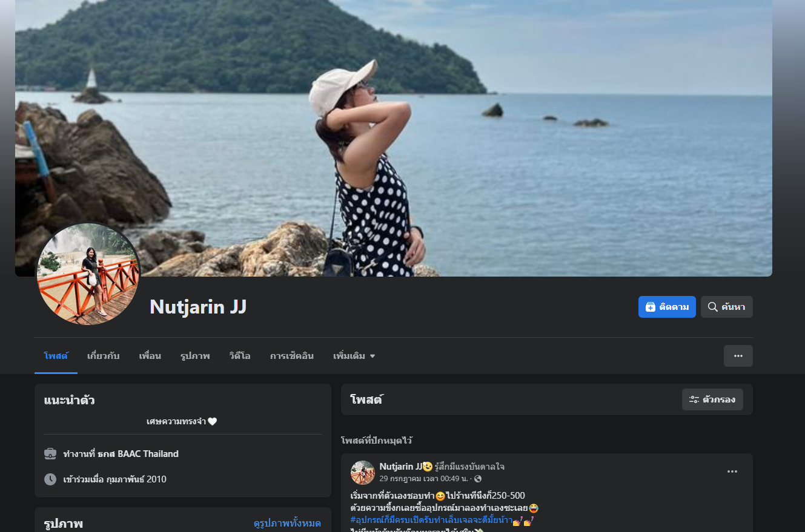Screen dimensions: 805x532
Task: Open the เพื่อน (Friends) tab
Action: pyautogui.click(x=150, y=356)
